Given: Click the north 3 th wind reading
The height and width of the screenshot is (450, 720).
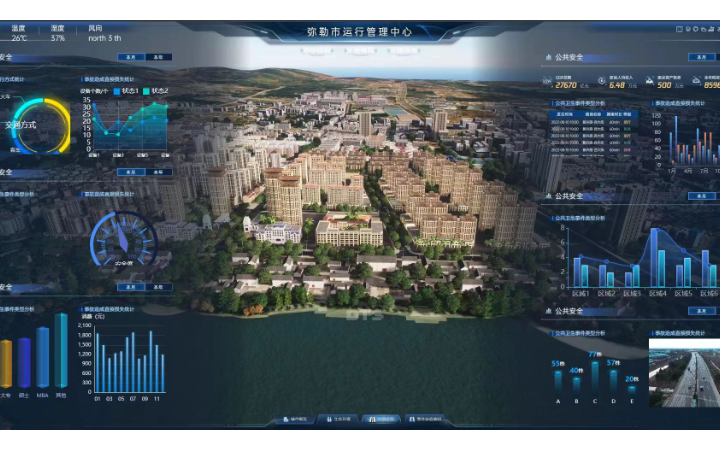Looking at the screenshot, I should 105,38.
